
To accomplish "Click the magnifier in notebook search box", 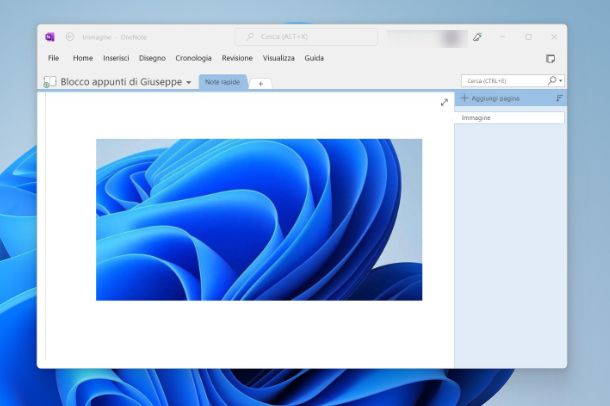I will (x=552, y=80).
